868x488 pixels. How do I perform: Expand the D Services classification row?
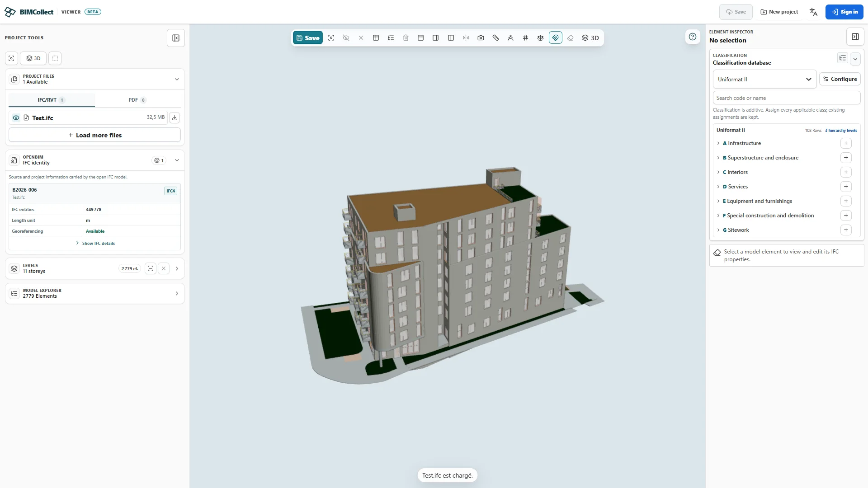718,187
